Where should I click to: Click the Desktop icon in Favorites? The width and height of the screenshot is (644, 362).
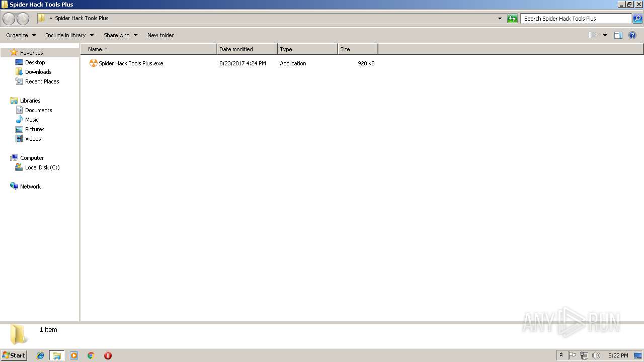[19, 62]
